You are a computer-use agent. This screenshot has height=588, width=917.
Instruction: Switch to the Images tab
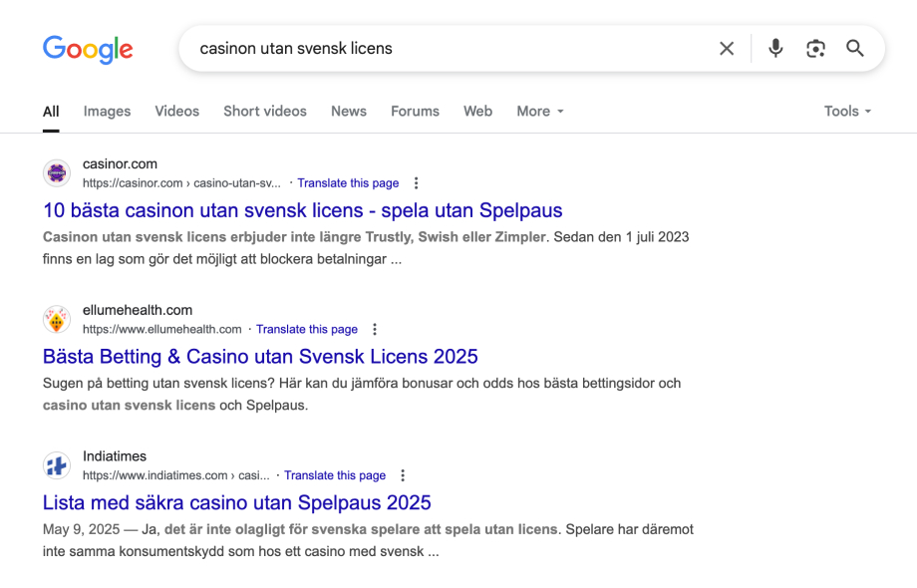pos(107,111)
